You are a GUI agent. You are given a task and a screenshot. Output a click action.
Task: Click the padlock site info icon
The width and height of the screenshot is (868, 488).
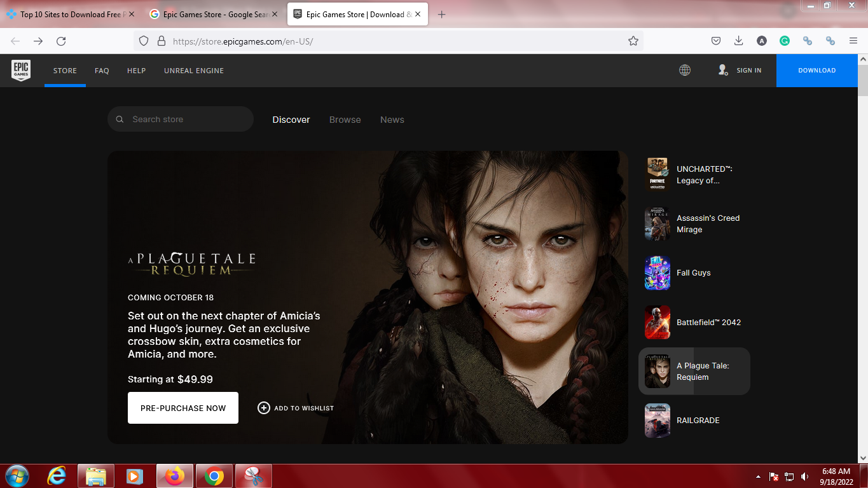tap(162, 41)
